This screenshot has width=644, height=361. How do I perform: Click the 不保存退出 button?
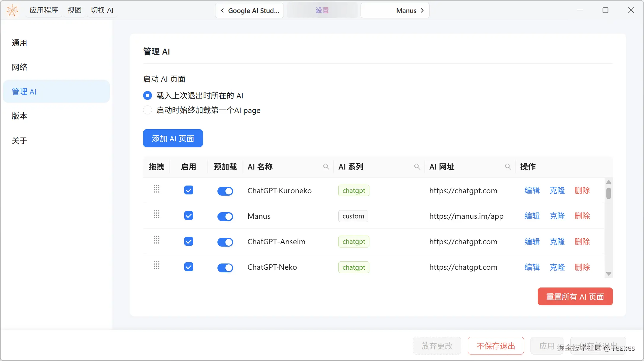point(496,346)
